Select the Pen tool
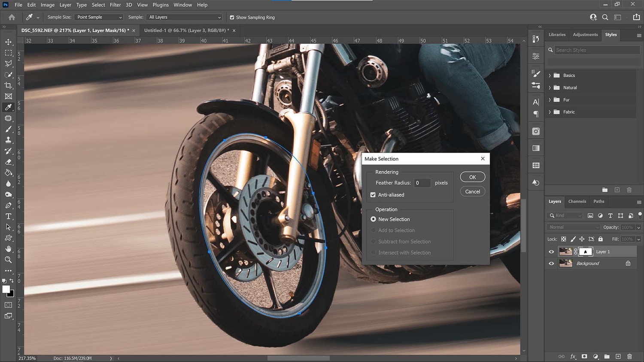 (8, 205)
